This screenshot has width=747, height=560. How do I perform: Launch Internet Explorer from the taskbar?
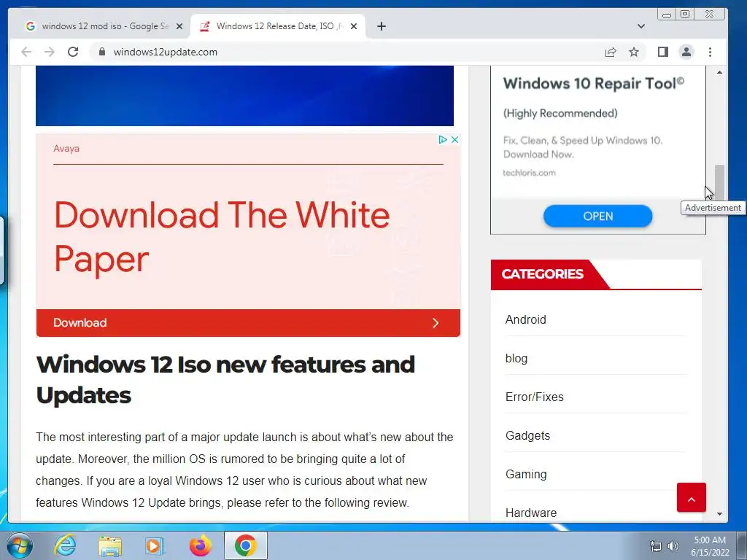[x=65, y=545]
